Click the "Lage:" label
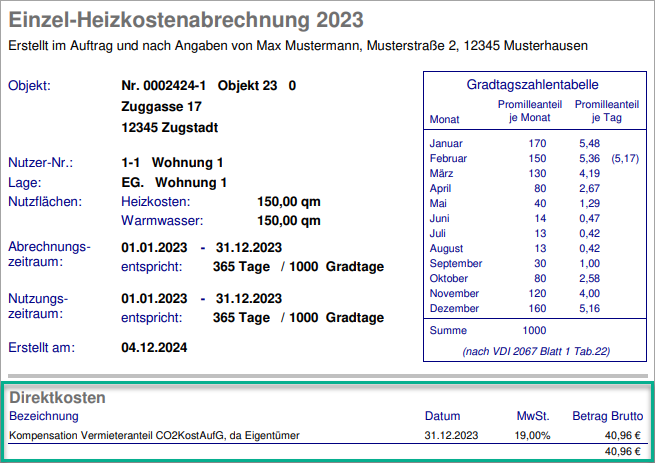Image resolution: width=655 pixels, height=463 pixels. (25, 183)
